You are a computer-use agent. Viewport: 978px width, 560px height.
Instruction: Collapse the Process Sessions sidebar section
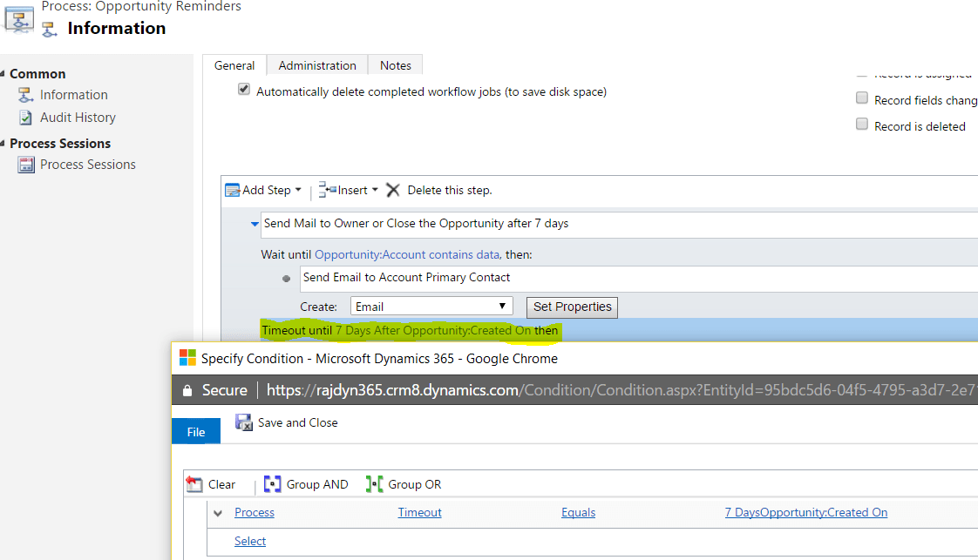coord(3,144)
